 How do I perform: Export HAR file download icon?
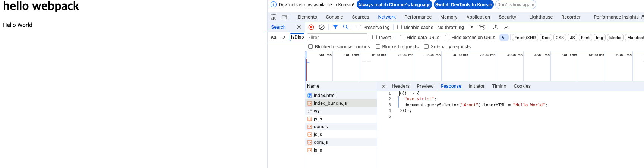coord(506,27)
